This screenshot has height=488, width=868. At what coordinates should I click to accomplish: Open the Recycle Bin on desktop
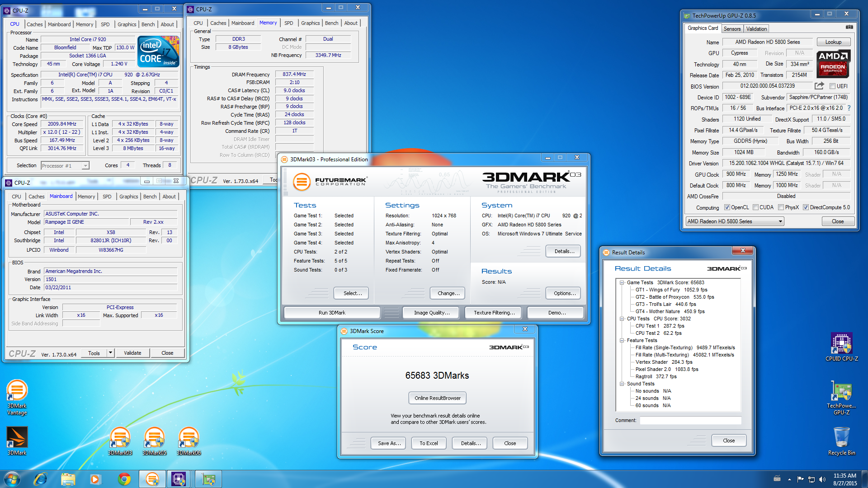click(x=841, y=441)
